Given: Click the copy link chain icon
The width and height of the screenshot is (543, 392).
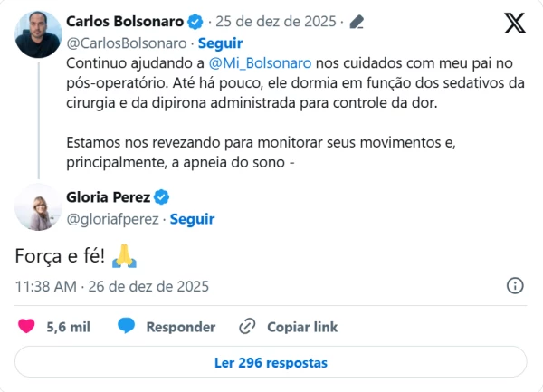Looking at the screenshot, I should 247,327.
